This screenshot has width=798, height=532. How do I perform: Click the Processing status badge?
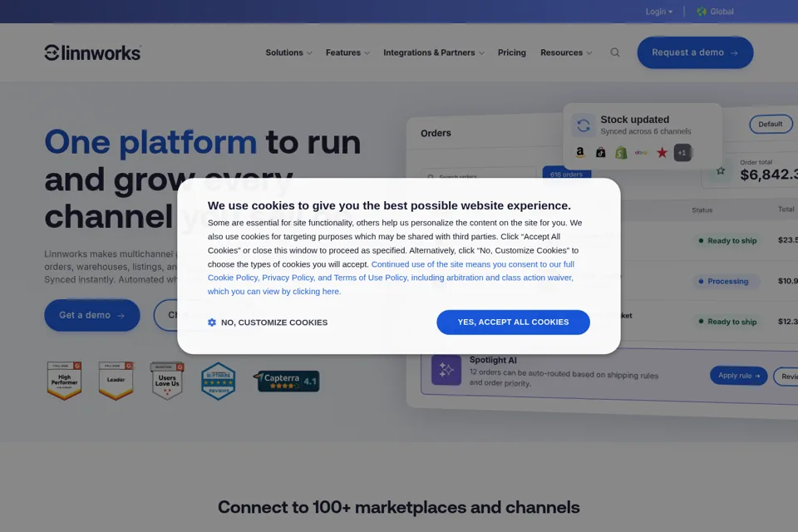(726, 281)
